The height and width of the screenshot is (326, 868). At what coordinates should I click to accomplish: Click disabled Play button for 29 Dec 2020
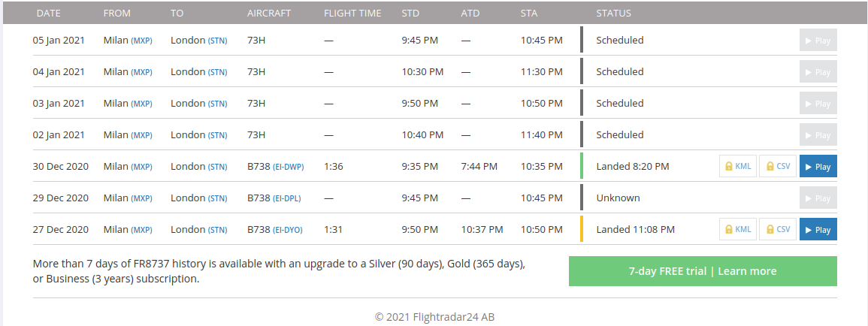[818, 198]
